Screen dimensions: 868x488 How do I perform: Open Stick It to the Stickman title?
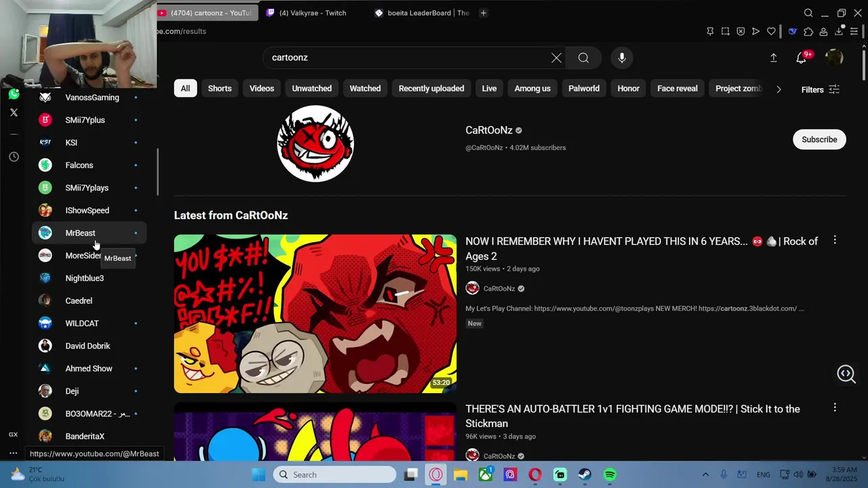(x=633, y=416)
